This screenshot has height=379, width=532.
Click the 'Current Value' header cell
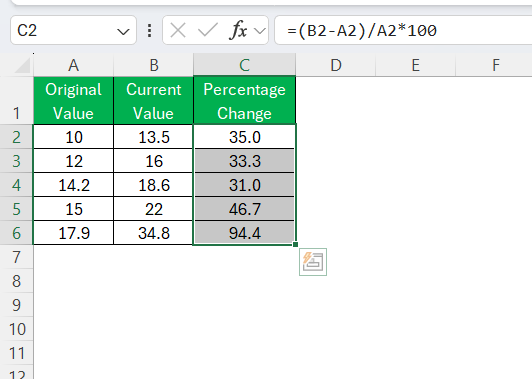click(153, 101)
